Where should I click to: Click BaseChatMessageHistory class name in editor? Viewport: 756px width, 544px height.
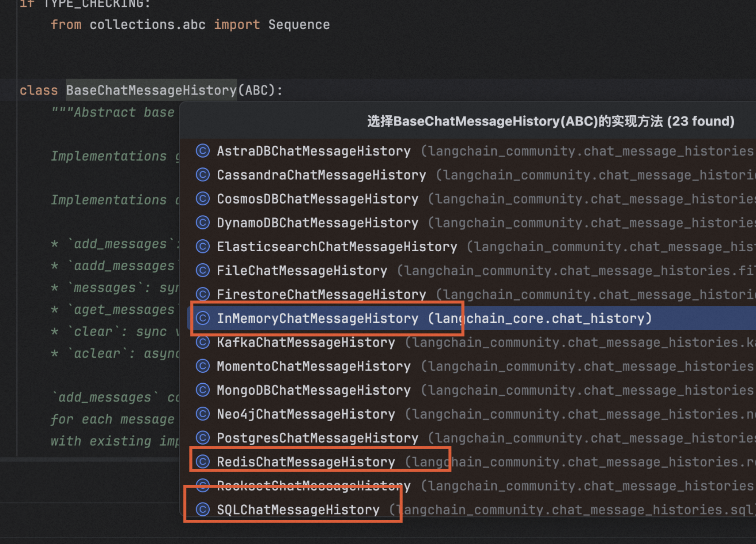pyautogui.click(x=151, y=90)
